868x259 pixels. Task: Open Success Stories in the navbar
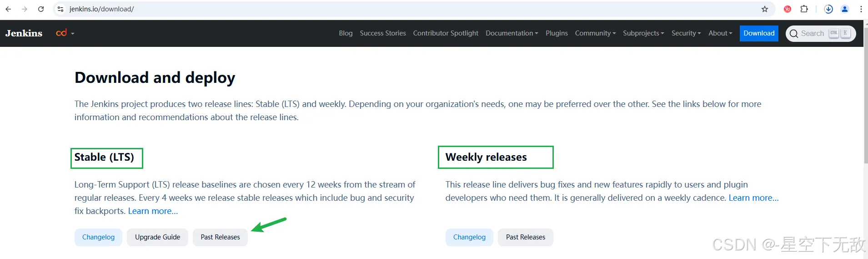coord(383,33)
